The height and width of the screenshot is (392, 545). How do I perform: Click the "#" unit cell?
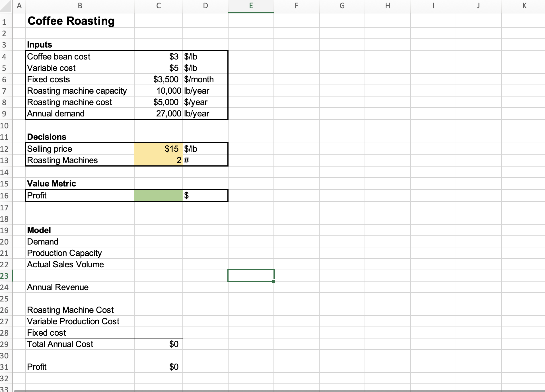(x=205, y=160)
